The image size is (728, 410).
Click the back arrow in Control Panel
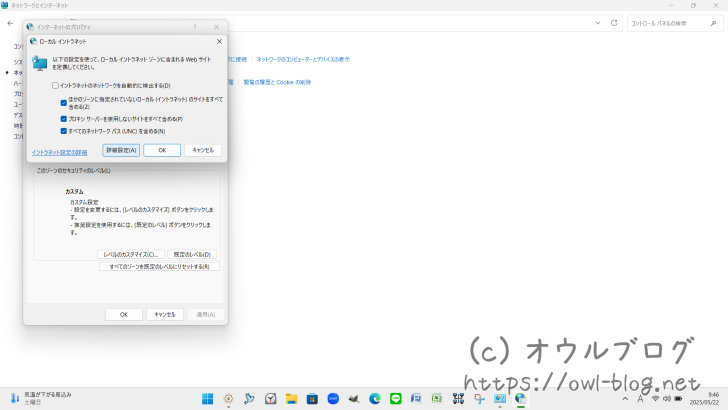coord(10,22)
